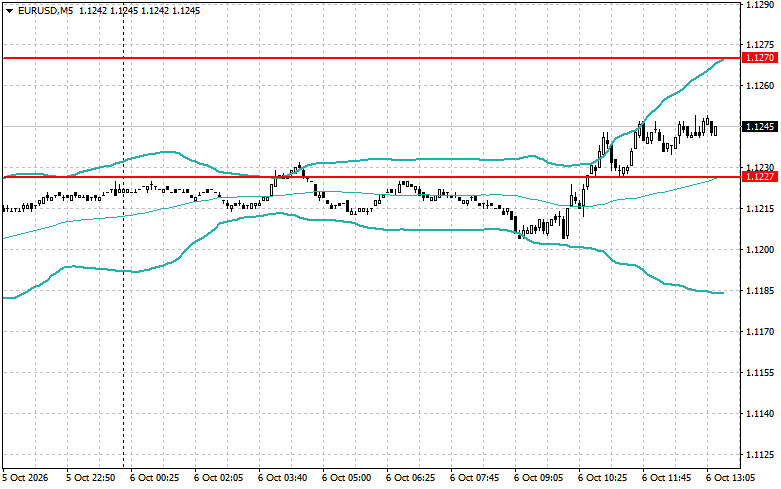Click the 5 Oct 2026 date label
This screenshot has height=489, width=781.
pyautogui.click(x=25, y=478)
